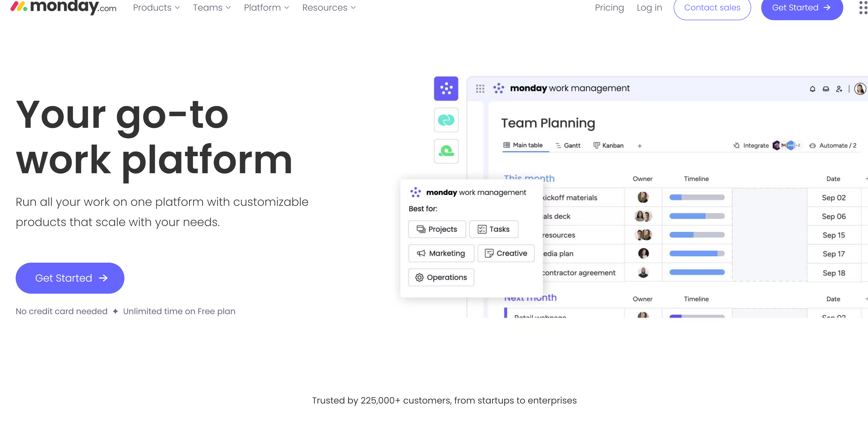The width and height of the screenshot is (868, 424).
Task: Switch to the Gantt view tab
Action: pyautogui.click(x=568, y=146)
